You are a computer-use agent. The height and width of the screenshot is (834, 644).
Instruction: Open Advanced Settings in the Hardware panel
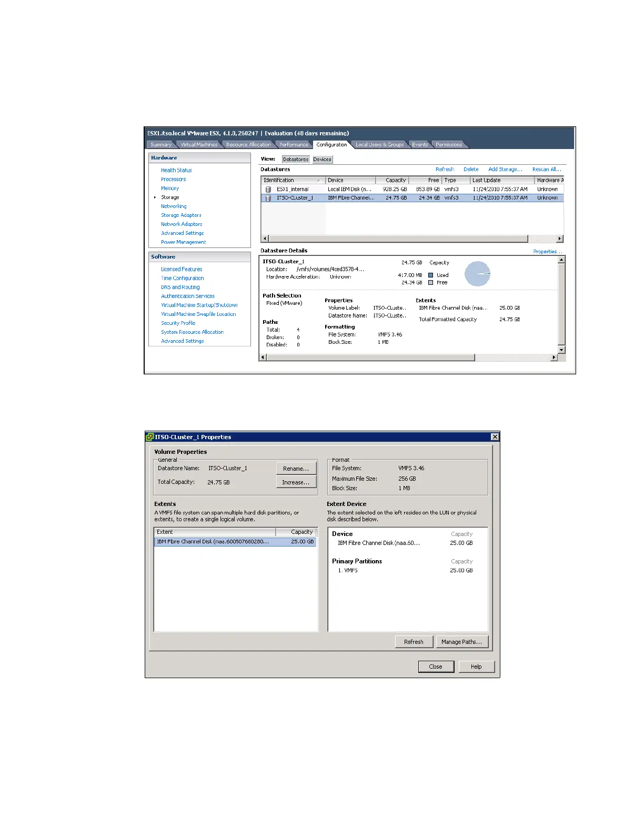(x=182, y=233)
